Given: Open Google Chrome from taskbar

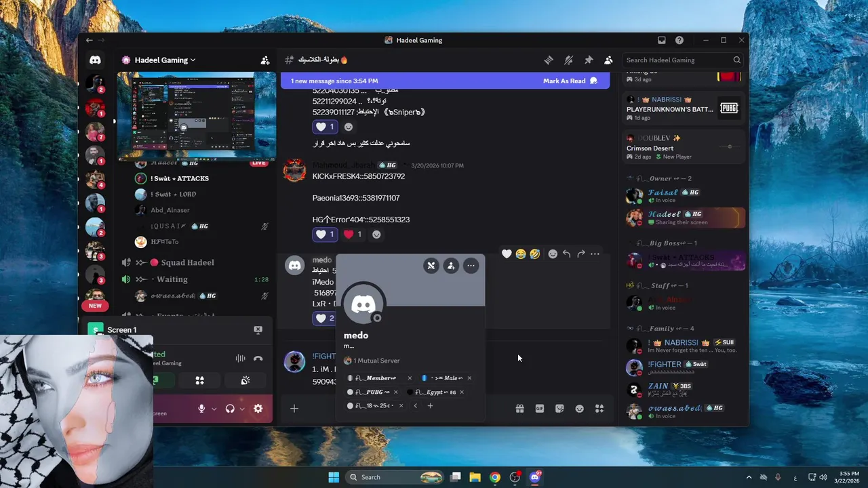Looking at the screenshot, I should pyautogui.click(x=495, y=477).
